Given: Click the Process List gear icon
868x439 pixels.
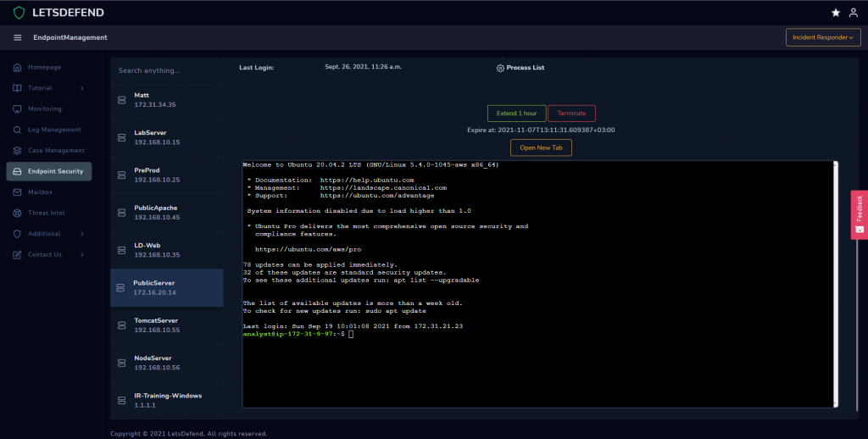Looking at the screenshot, I should pyautogui.click(x=500, y=68).
